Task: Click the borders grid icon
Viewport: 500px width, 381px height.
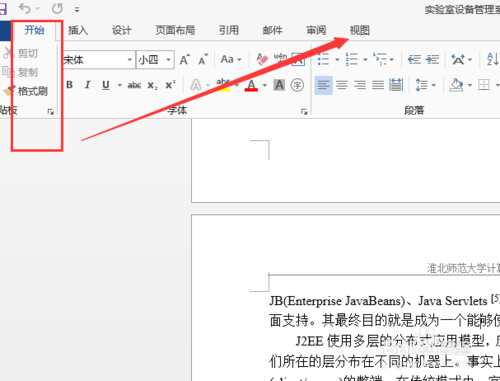Action: tap(484, 85)
